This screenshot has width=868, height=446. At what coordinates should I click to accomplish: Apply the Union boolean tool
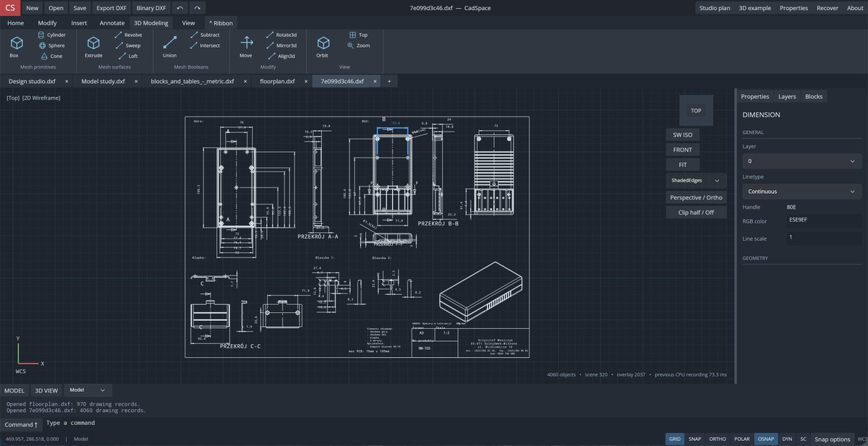[x=169, y=47]
